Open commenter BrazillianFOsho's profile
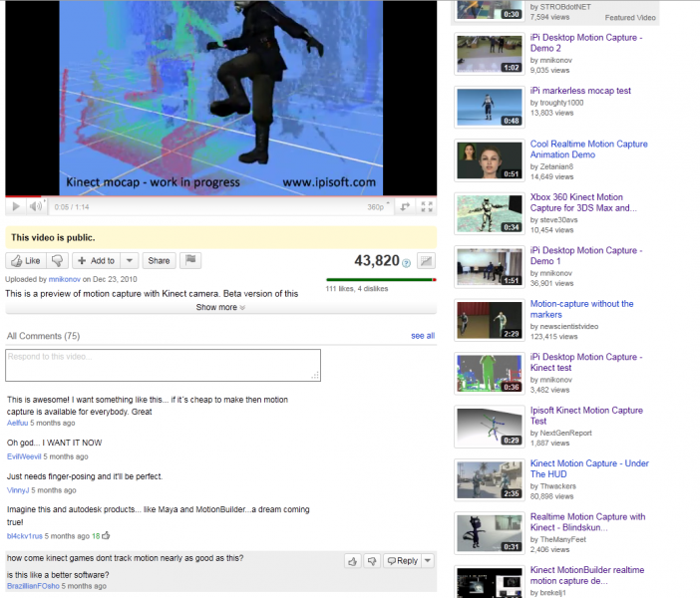The image size is (700, 598). tap(33, 586)
